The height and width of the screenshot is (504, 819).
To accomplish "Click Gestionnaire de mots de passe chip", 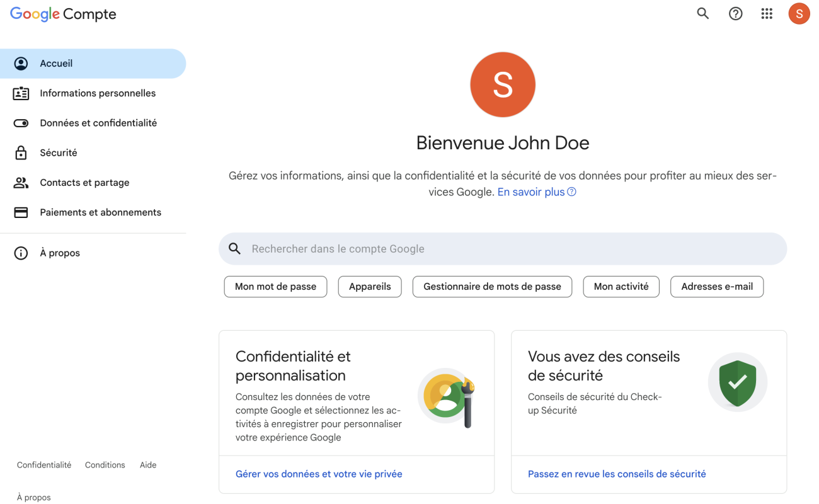I will [x=492, y=287].
